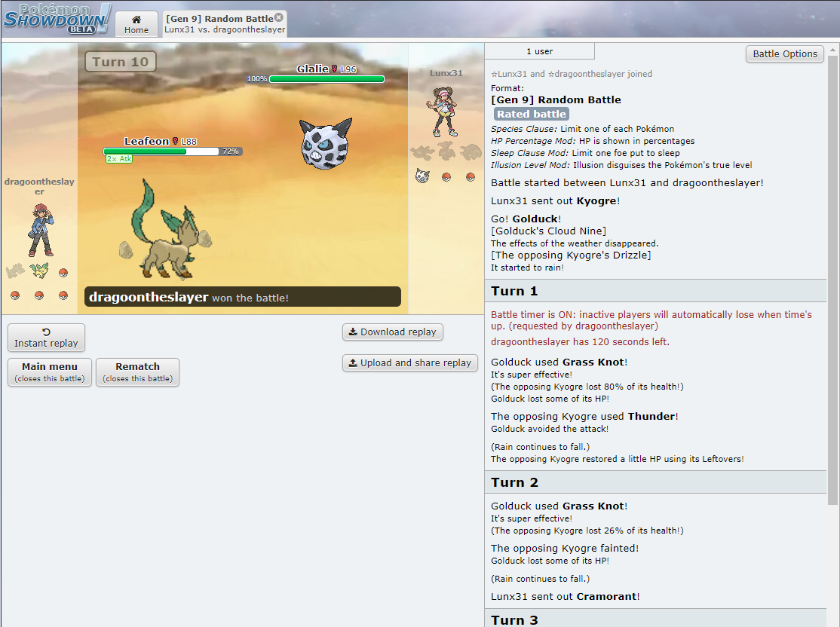Click the scrollbar up arrow in the battle log

coord(832,49)
